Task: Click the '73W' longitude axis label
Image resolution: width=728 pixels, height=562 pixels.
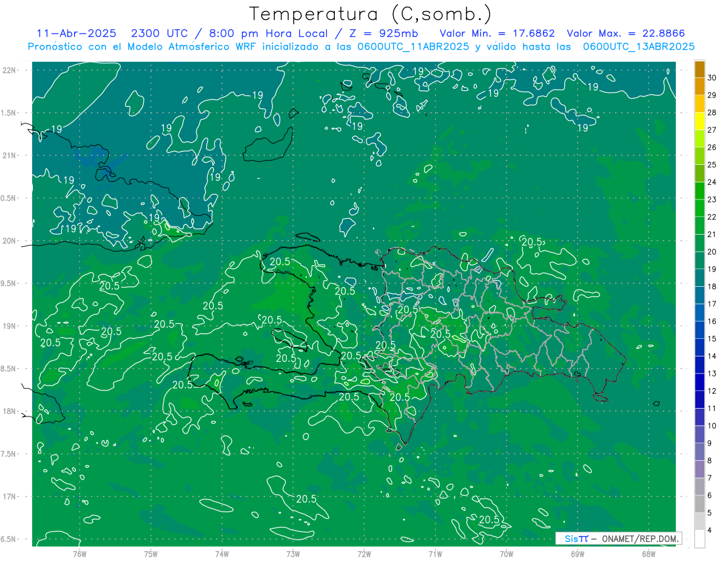Action: pos(293,554)
